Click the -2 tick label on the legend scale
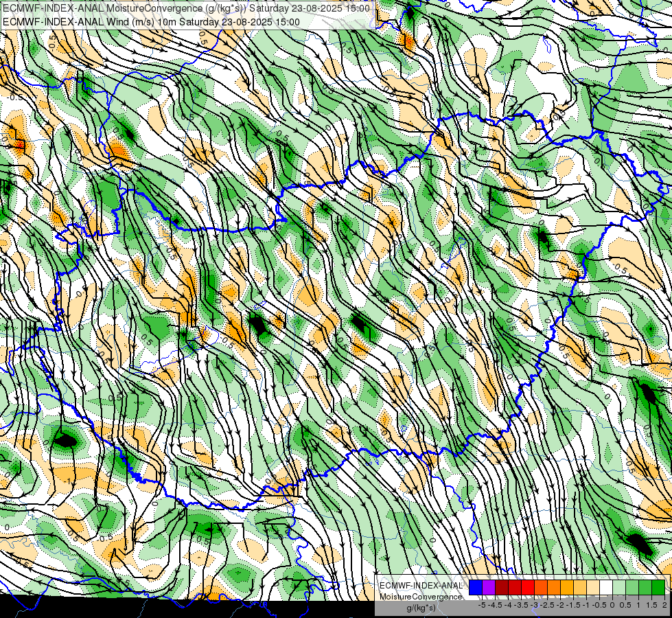This screenshot has height=618, width=672. click(560, 605)
